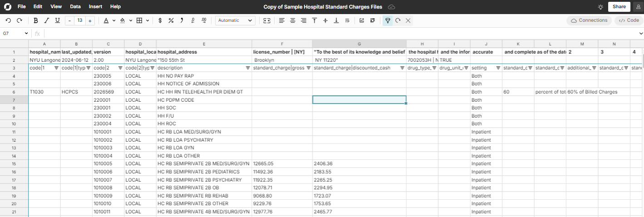Click the text wrap icon
Screen dimensions: 644x217
point(347,20)
